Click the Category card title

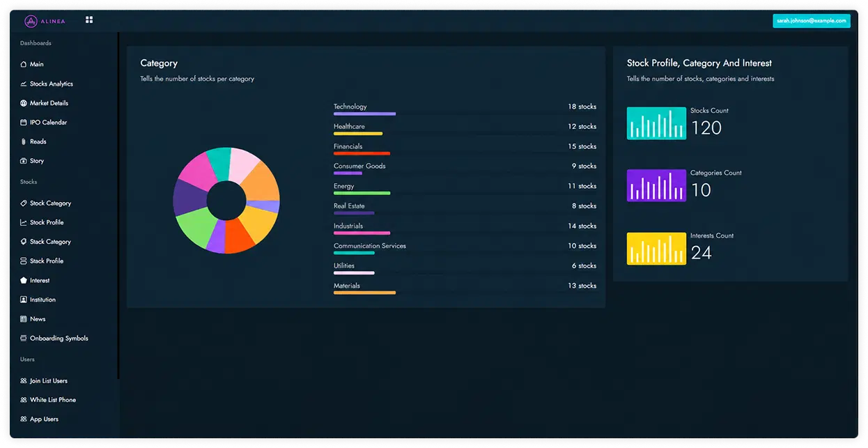click(x=159, y=63)
